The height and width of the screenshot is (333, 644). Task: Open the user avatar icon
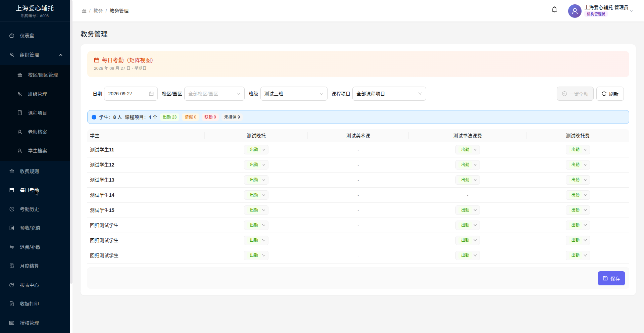tap(575, 11)
